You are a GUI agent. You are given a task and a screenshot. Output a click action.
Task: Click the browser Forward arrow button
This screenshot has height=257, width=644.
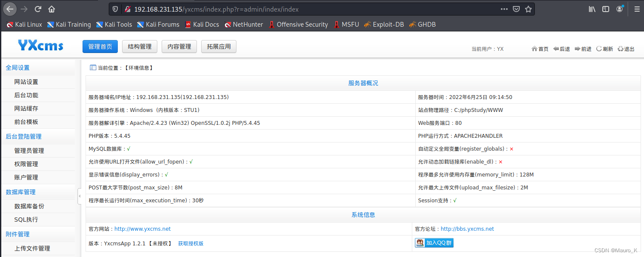pyautogui.click(x=24, y=9)
